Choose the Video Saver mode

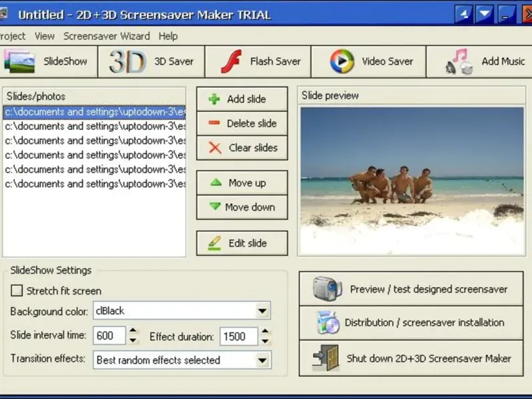click(368, 61)
